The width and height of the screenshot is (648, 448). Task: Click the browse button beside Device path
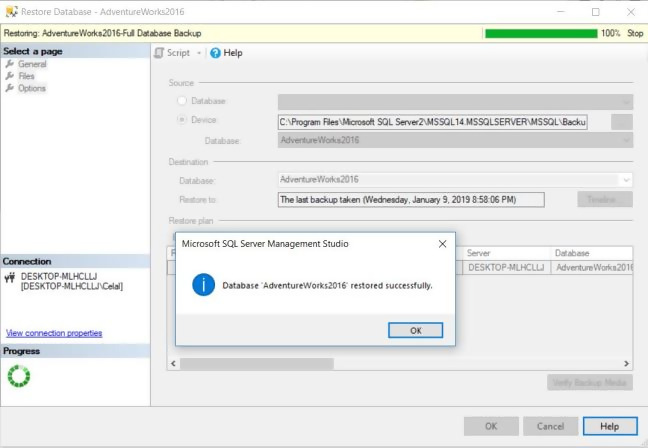click(622, 122)
